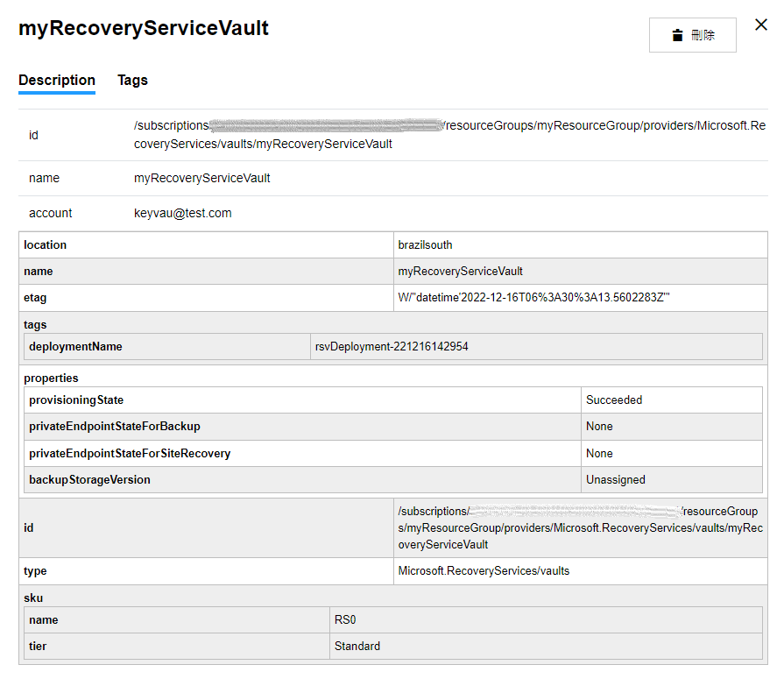
Task: Click the rsvDeployment-221216142954 tag value
Action: [x=392, y=346]
